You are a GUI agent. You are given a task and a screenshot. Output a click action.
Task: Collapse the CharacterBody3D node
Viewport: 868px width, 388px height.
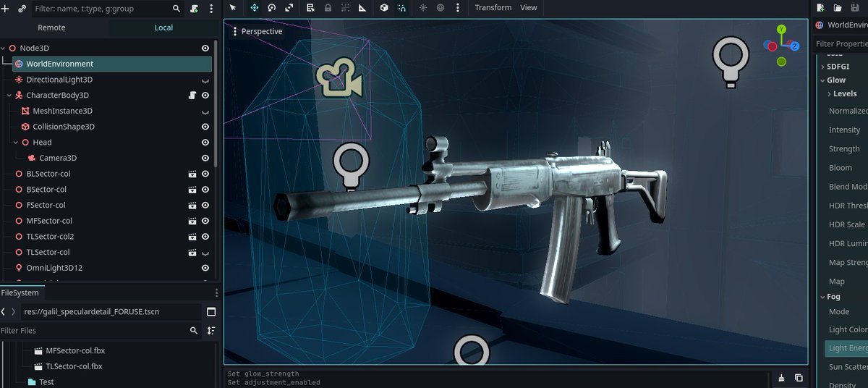point(9,96)
